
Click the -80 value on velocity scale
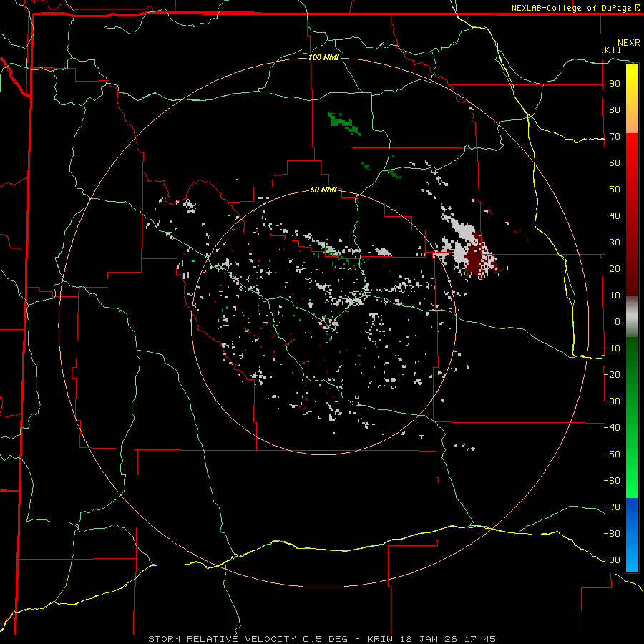tap(612, 534)
